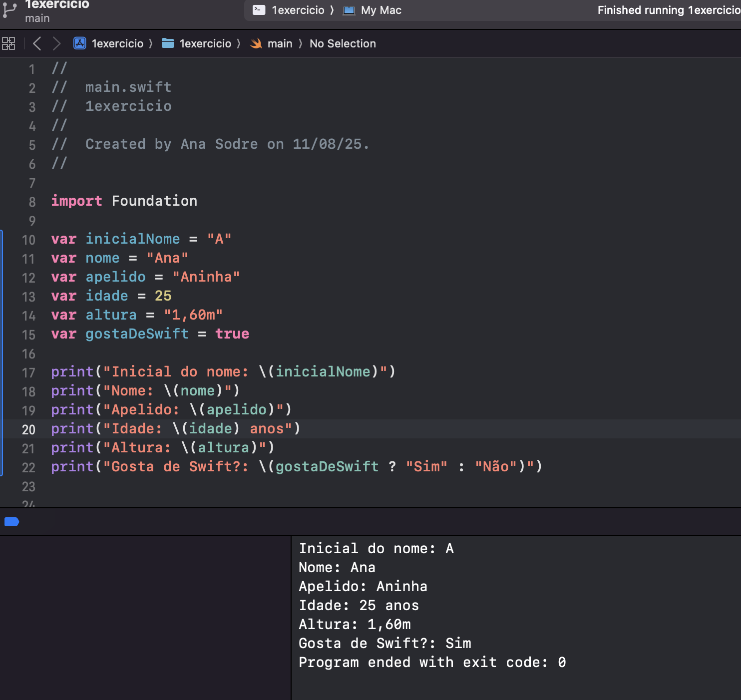741x700 pixels.
Task: Click the "Não" string on line 22
Action: pos(495,467)
